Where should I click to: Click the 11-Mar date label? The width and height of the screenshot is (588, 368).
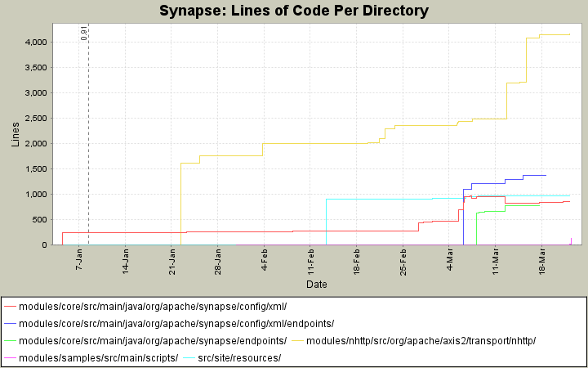(x=496, y=262)
